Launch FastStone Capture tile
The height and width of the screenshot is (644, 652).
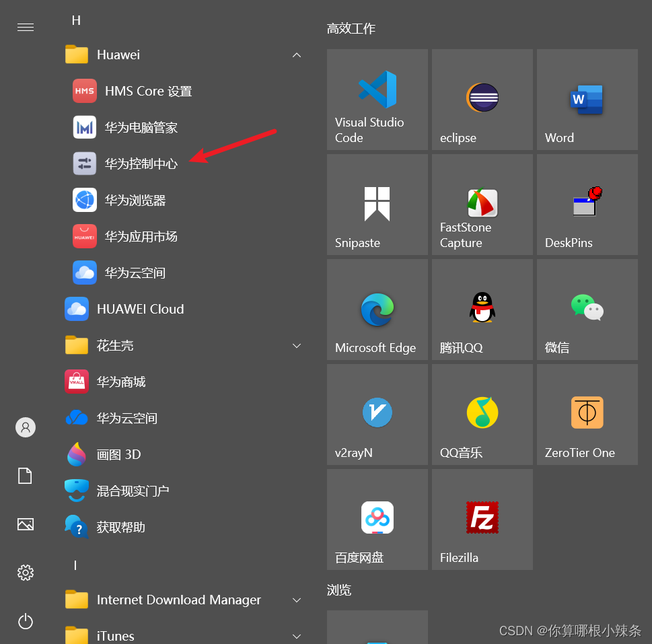point(482,205)
